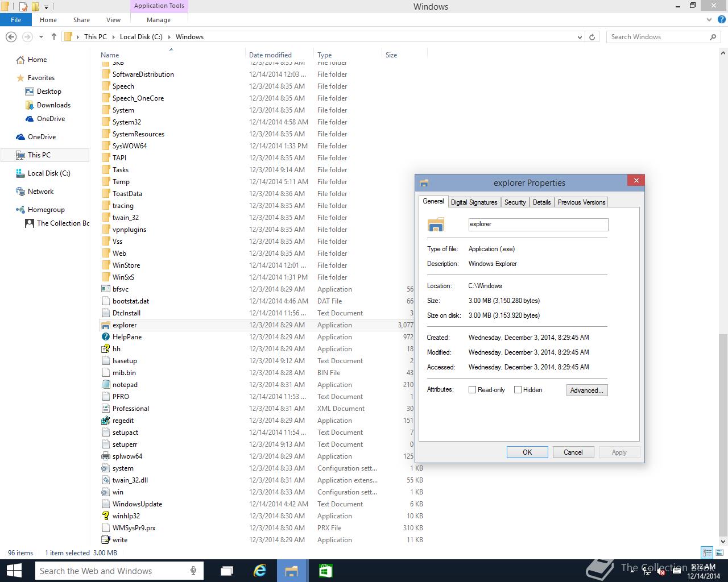This screenshot has width=728, height=582.
Task: Click the winhlp32 file icon
Action: [105, 516]
